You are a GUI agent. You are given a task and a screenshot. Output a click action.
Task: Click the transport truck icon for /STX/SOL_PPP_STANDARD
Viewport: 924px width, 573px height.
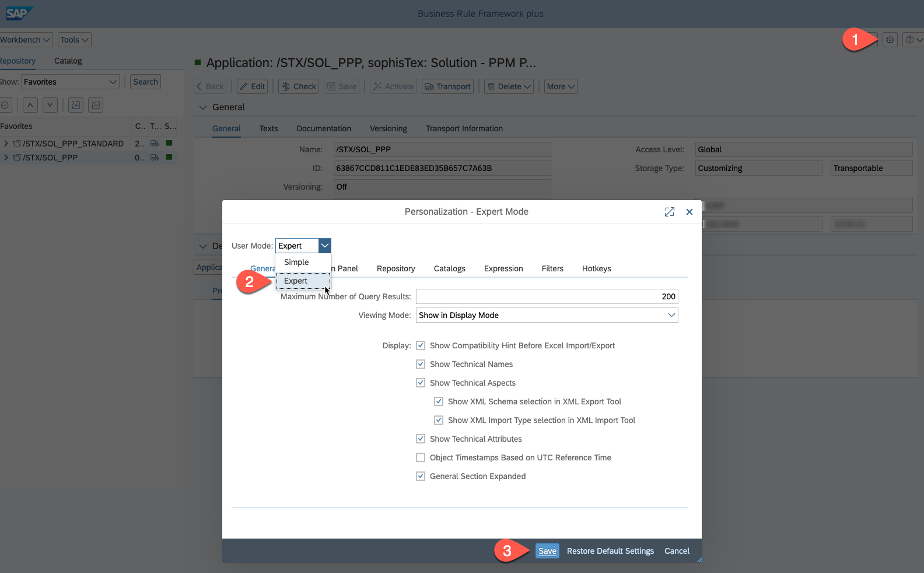[155, 143]
